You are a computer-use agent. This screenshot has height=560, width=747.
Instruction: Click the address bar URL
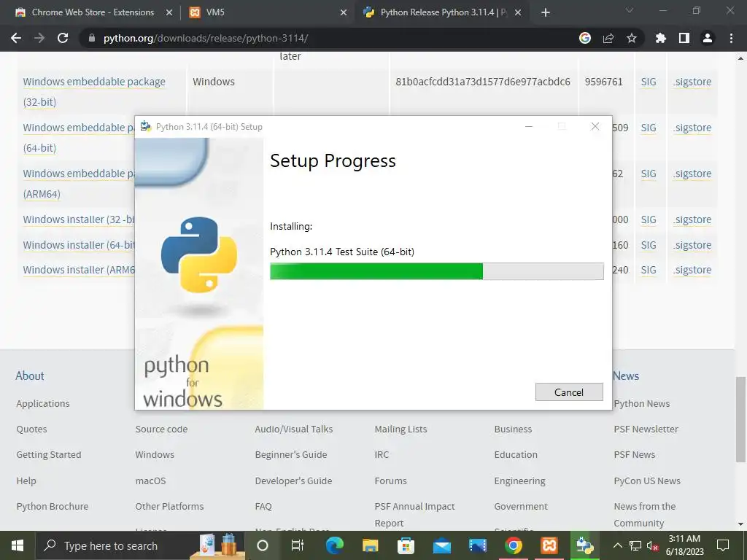(205, 38)
